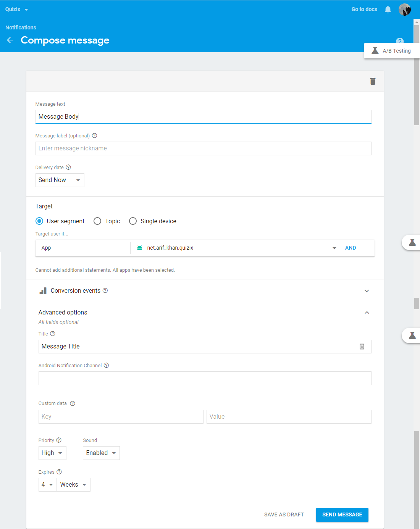Screen dimensions: 420x529
Task: Open the Quizix project menu
Action: click(17, 10)
